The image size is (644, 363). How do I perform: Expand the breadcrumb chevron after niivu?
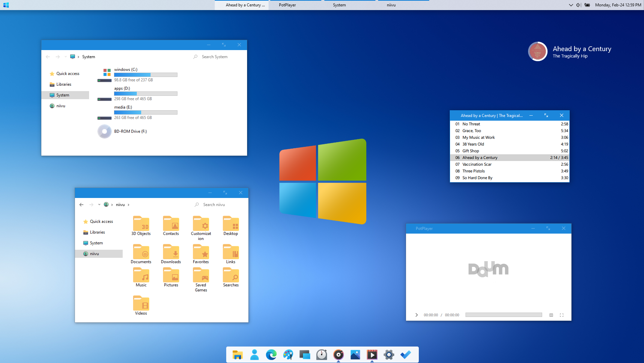coord(128,204)
